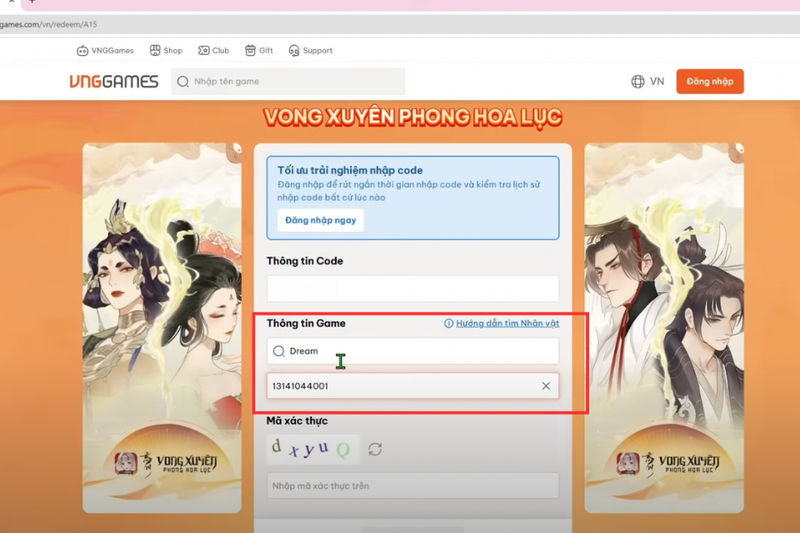
Task: Click the globe icon beside VN
Action: [638, 82]
